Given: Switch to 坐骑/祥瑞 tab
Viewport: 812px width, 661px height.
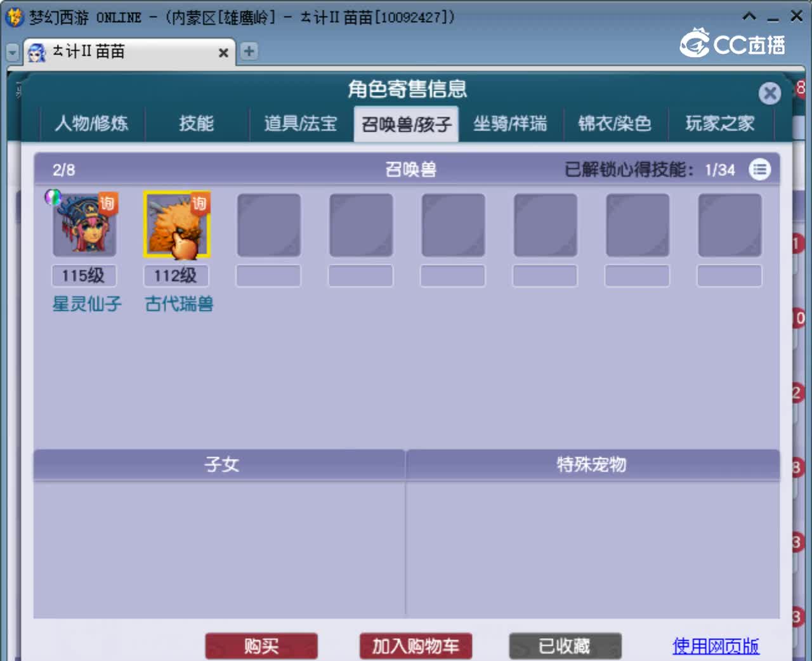Looking at the screenshot, I should (510, 123).
